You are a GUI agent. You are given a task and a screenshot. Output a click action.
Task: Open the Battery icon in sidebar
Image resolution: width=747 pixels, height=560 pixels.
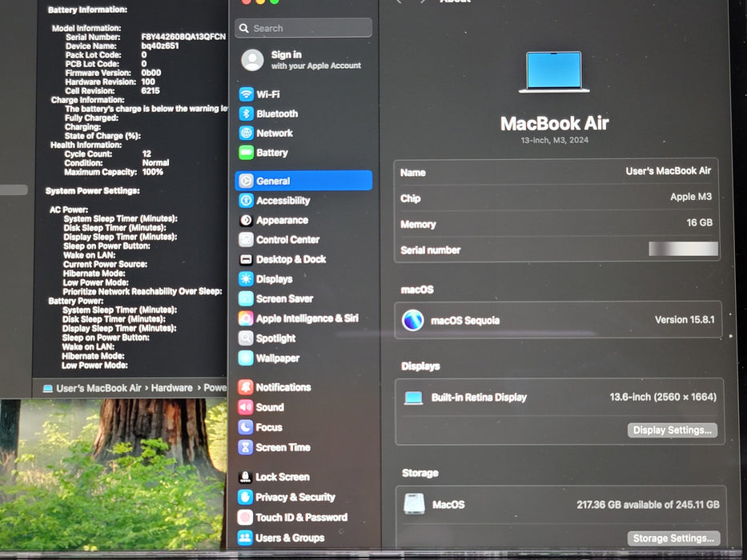(x=246, y=153)
